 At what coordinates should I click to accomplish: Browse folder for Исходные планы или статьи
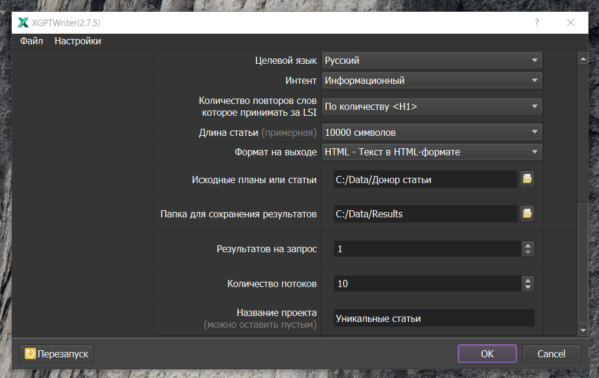tap(527, 179)
